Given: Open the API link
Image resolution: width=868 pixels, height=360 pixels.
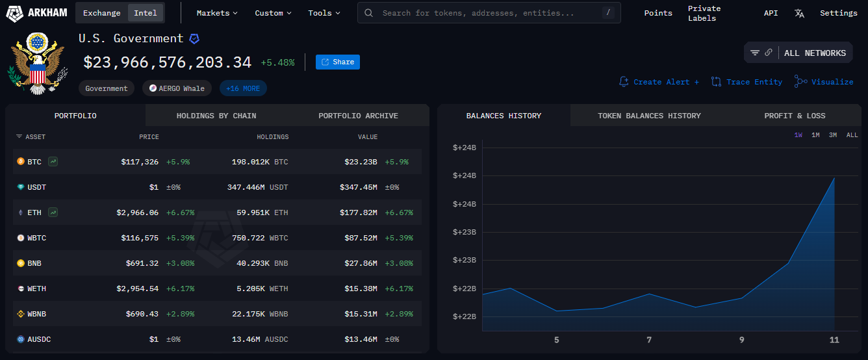Looking at the screenshot, I should [771, 13].
